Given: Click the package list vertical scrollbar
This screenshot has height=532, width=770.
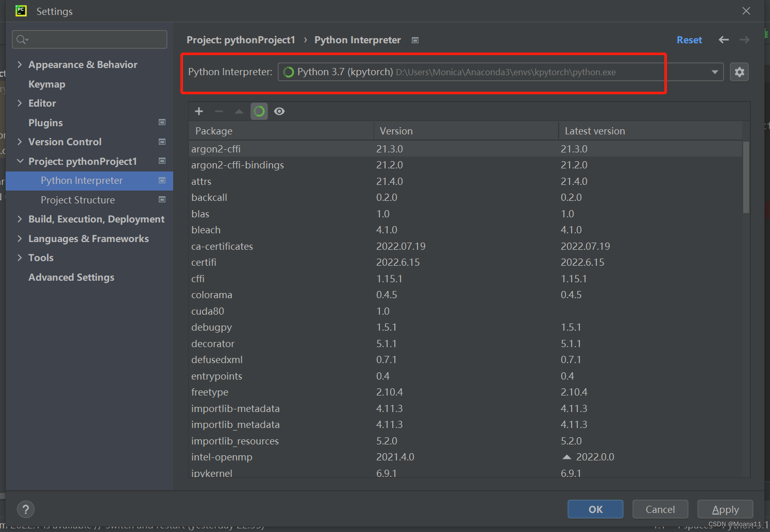Looking at the screenshot, I should tap(746, 177).
